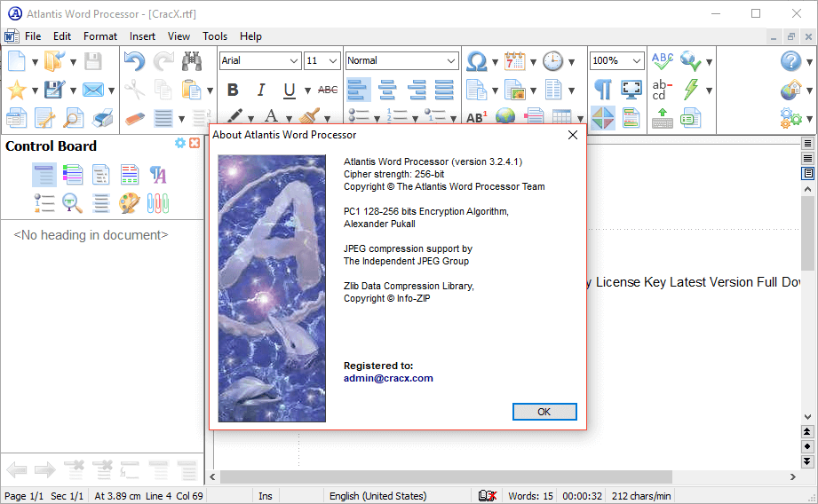The height and width of the screenshot is (504, 818).
Task: Click the Favorites star icon
Action: (x=16, y=90)
